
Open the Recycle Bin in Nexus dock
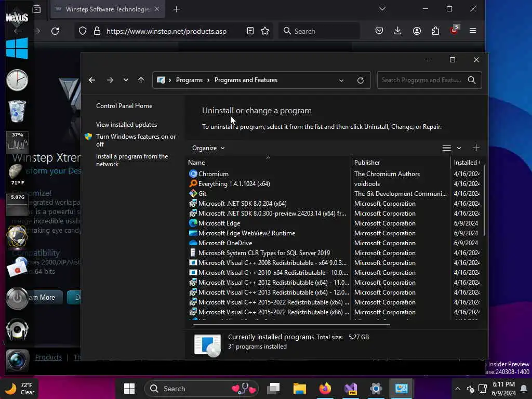(17, 111)
